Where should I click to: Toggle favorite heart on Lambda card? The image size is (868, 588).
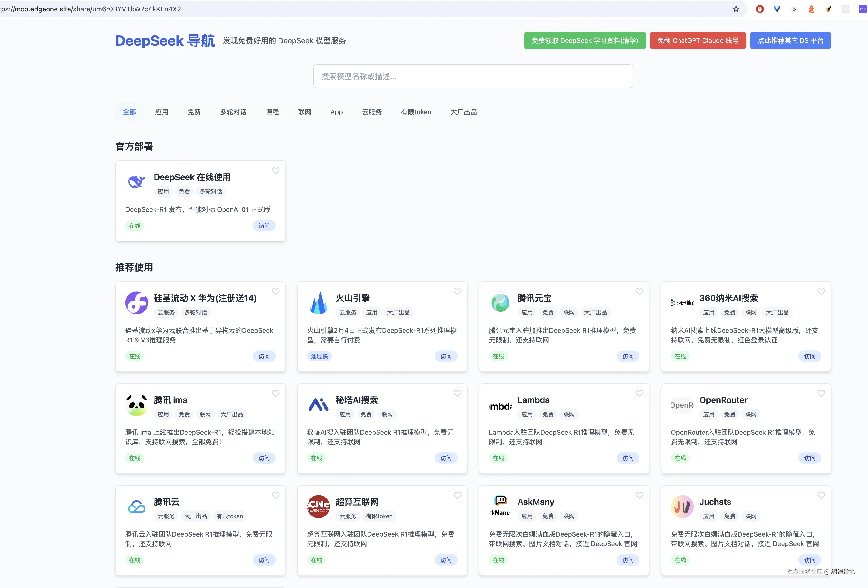(x=639, y=393)
